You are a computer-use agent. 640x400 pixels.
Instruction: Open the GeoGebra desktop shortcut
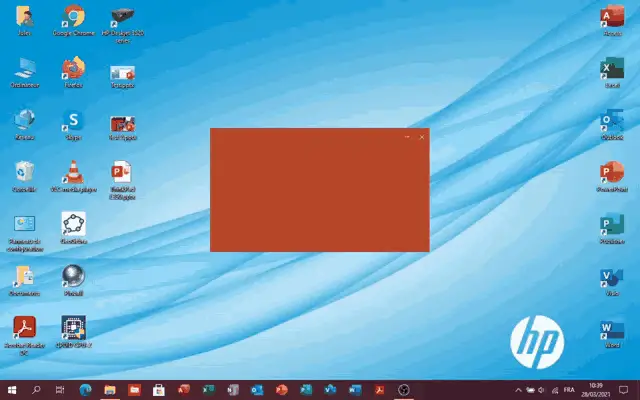pos(73,223)
